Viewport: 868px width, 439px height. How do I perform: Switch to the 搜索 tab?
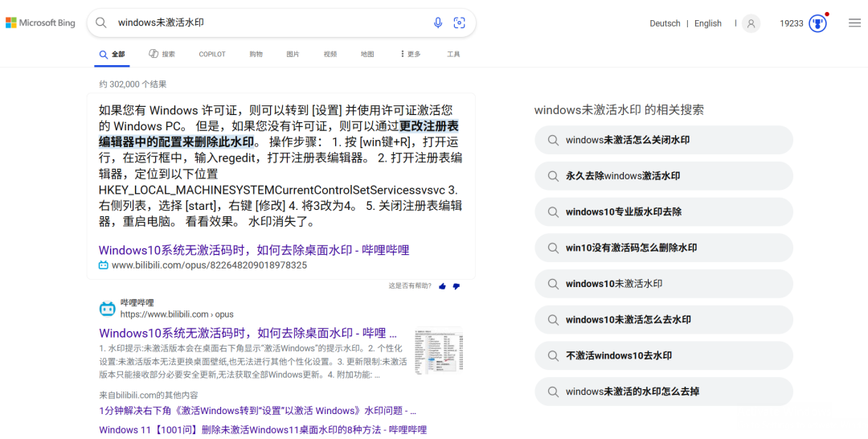(x=162, y=54)
